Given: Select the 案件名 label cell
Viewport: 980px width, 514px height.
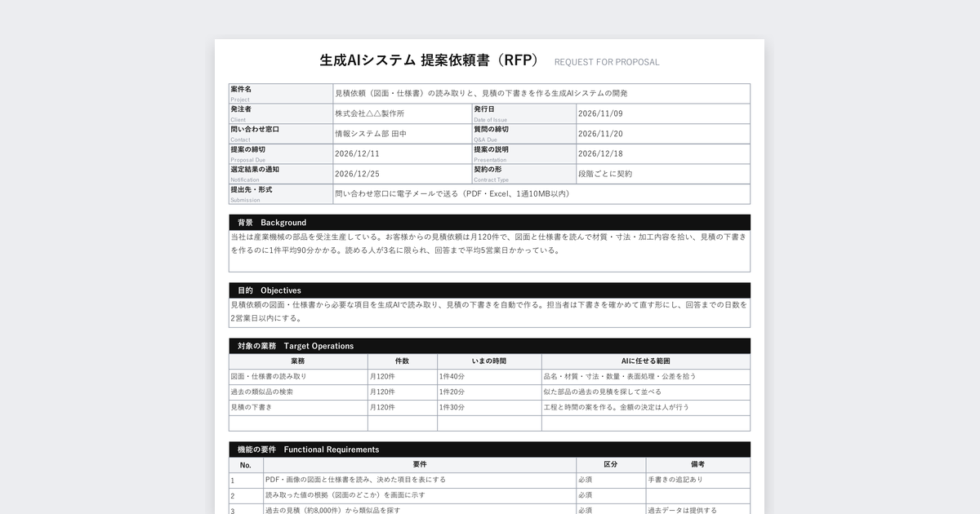Looking at the screenshot, I should pyautogui.click(x=282, y=93).
